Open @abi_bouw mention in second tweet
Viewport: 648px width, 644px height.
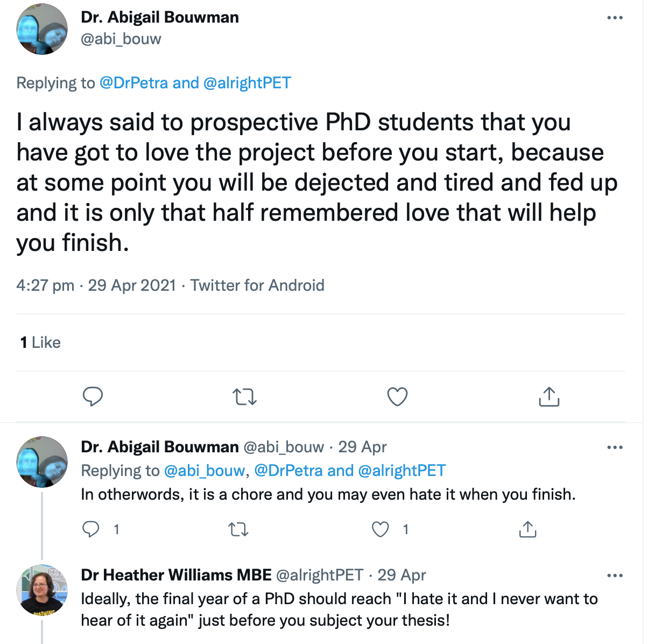204,471
